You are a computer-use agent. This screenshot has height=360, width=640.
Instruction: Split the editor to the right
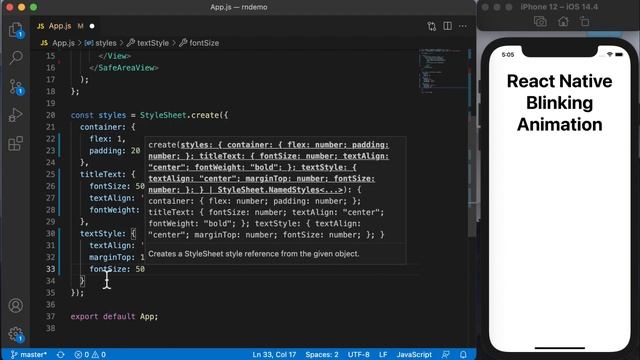[x=447, y=26]
